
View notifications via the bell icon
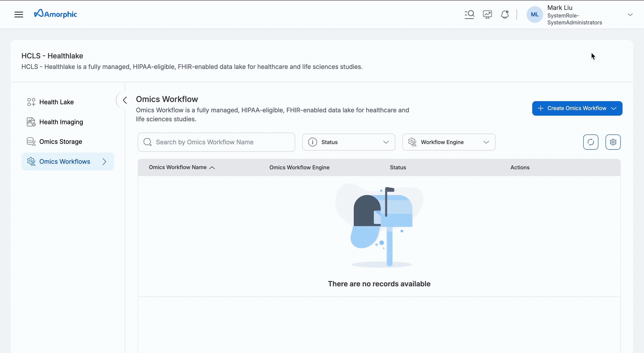505,14
